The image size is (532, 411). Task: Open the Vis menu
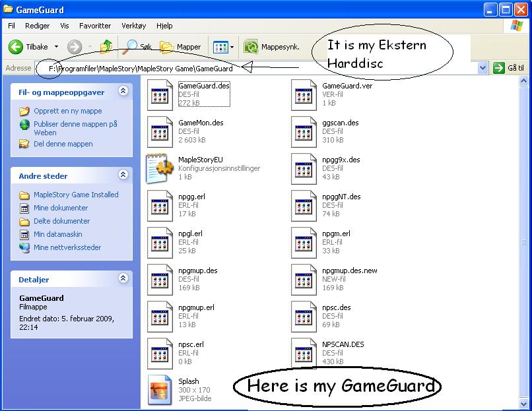tap(65, 26)
